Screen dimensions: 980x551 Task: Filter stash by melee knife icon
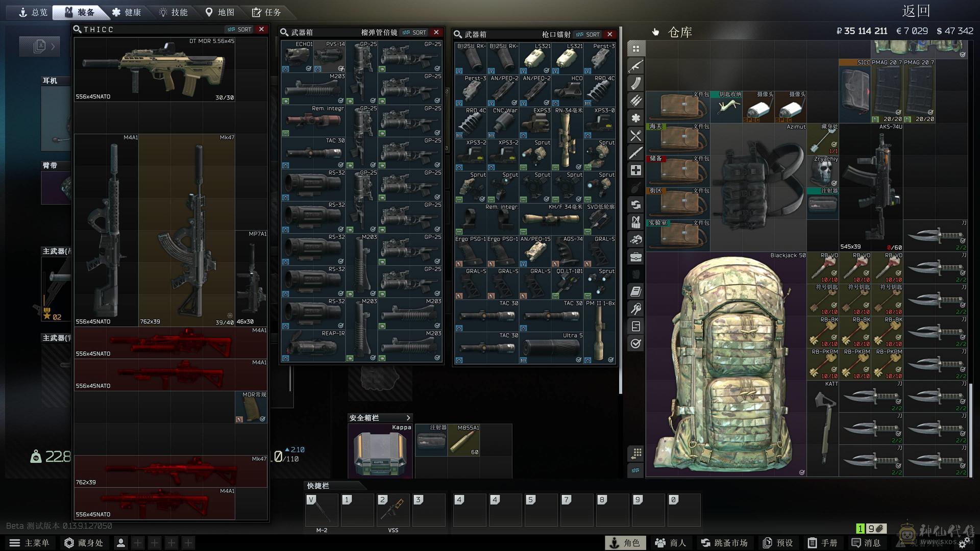[x=635, y=153]
